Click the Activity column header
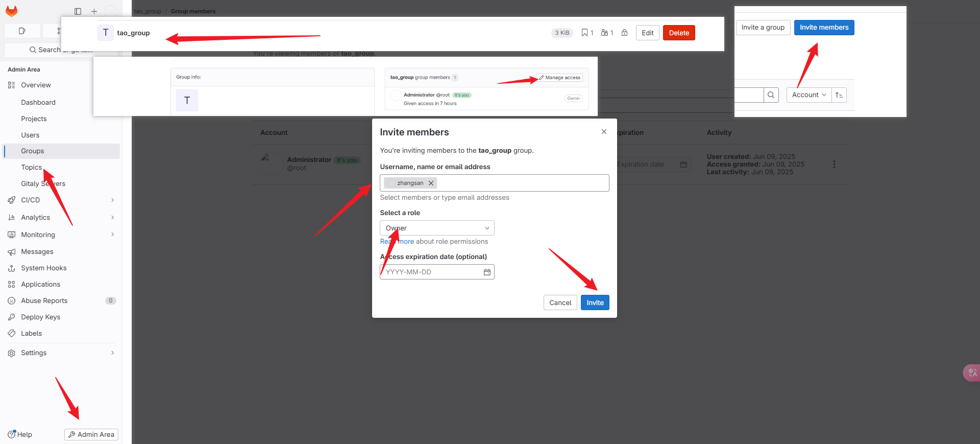This screenshot has height=444, width=980. (719, 133)
